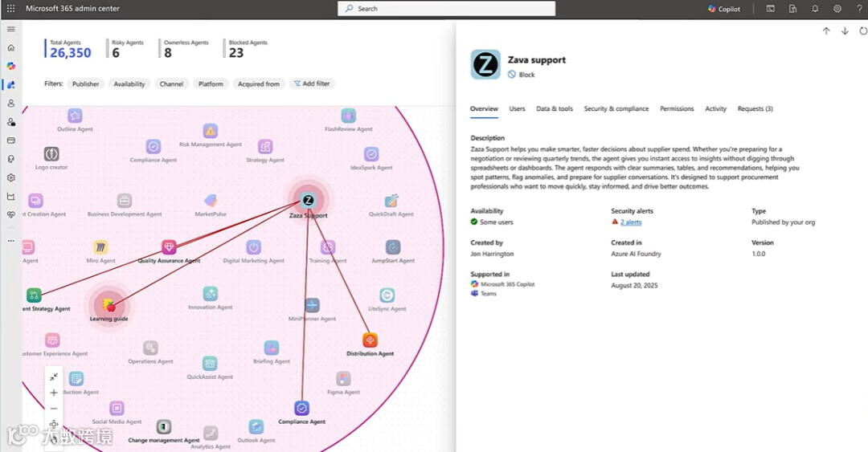Open Support headset icon in sidebar

click(11, 159)
